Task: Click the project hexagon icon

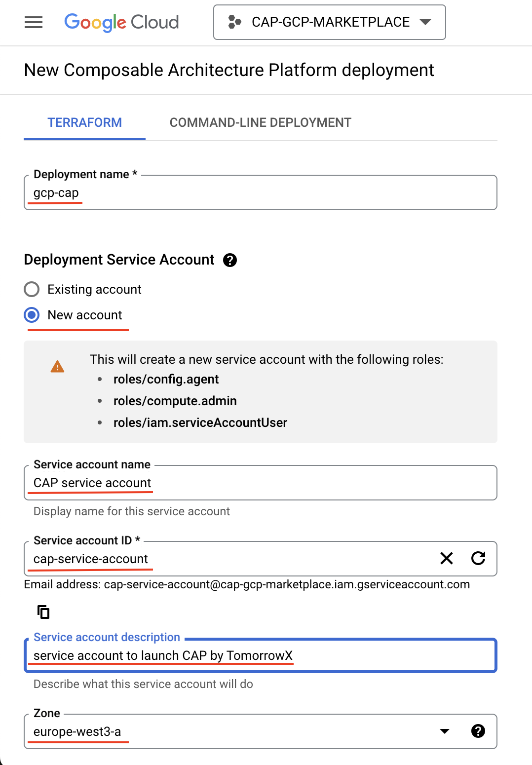Action: (234, 22)
